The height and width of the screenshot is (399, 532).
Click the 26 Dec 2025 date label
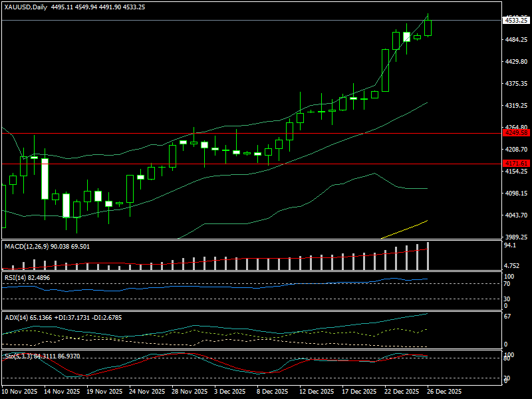click(442, 392)
